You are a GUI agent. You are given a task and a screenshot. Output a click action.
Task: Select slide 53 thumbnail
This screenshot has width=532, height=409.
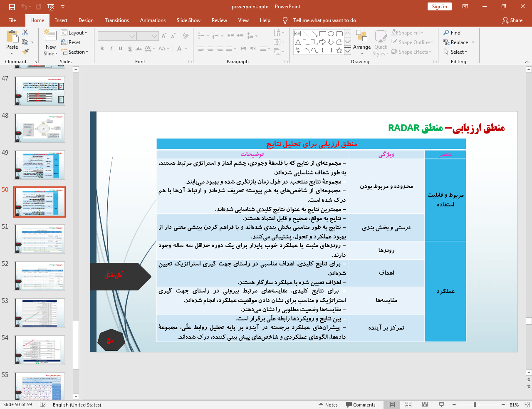pyautogui.click(x=40, y=313)
